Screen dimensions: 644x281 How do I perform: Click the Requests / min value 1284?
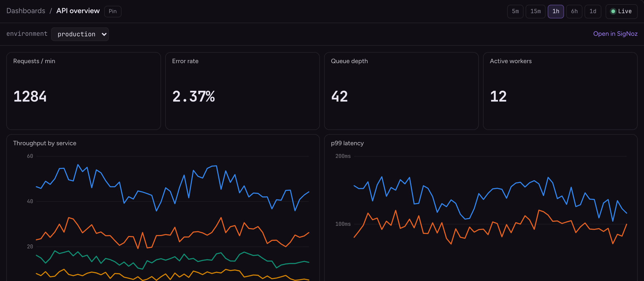coord(30,96)
